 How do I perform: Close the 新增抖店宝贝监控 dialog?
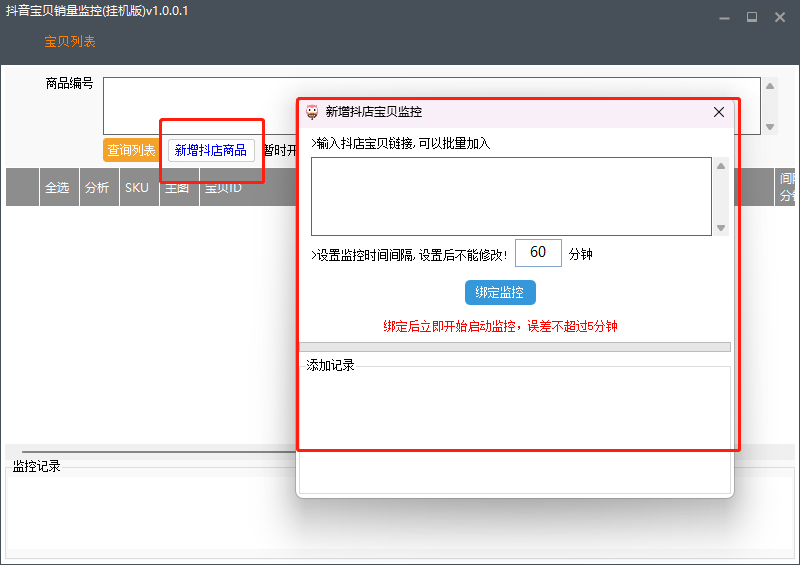point(718,112)
